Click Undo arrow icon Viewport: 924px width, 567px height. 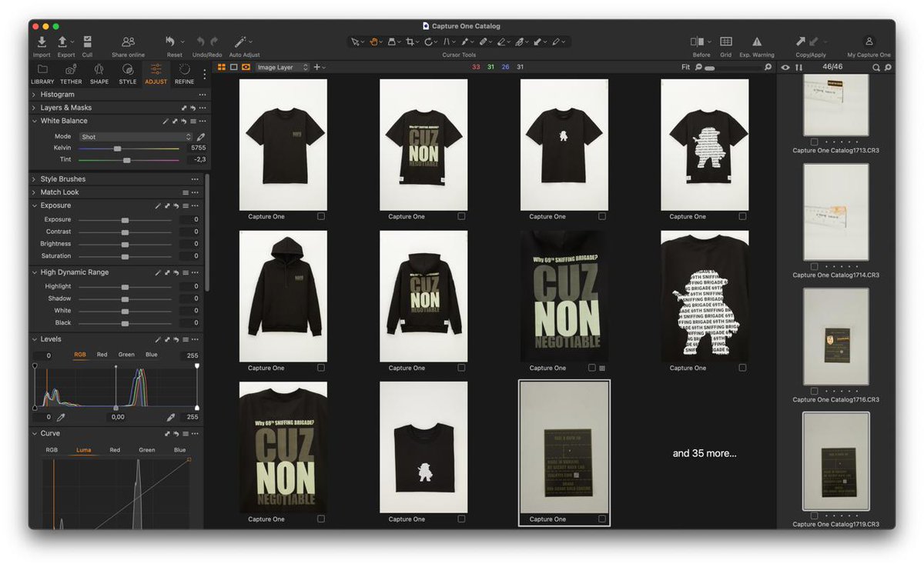tap(201, 42)
